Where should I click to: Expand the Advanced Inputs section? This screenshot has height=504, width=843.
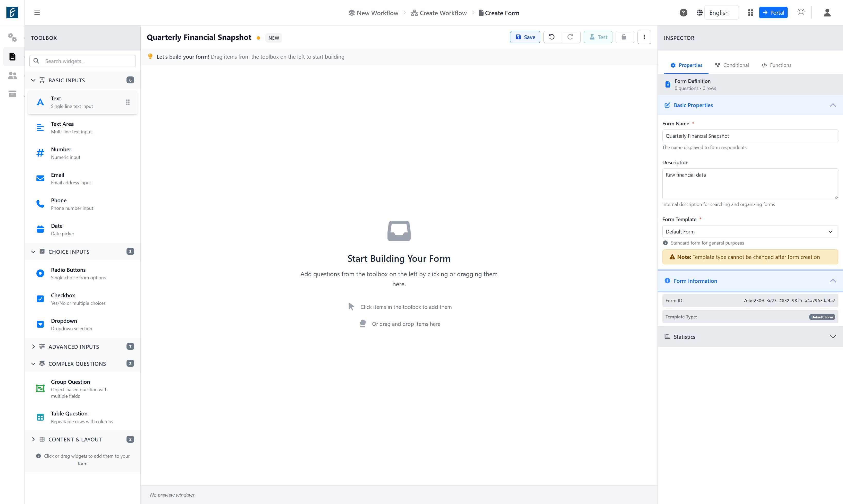82,346
